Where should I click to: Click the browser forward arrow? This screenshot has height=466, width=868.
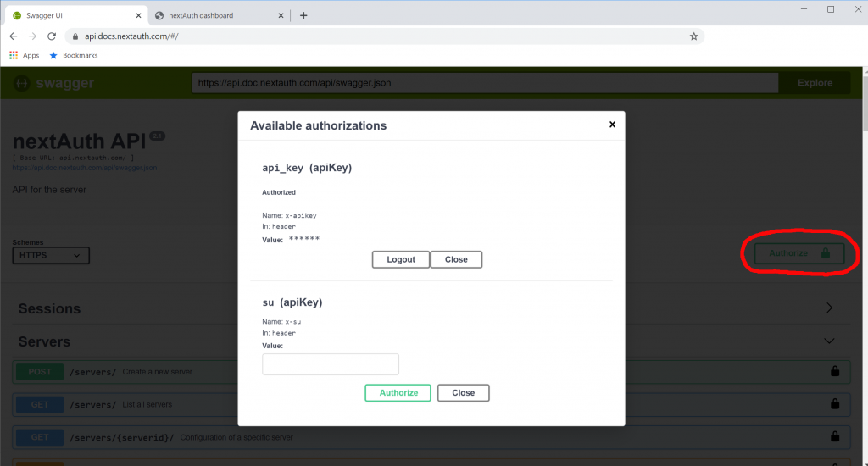tap(32, 36)
